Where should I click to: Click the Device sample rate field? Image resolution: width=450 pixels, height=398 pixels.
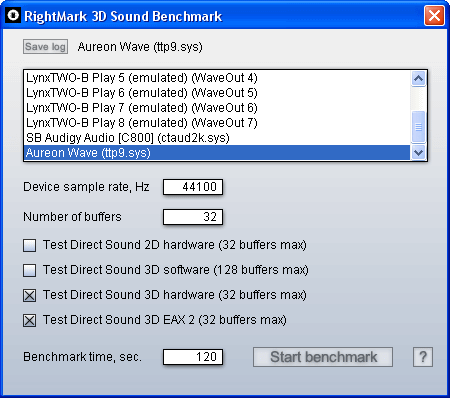coord(193,187)
